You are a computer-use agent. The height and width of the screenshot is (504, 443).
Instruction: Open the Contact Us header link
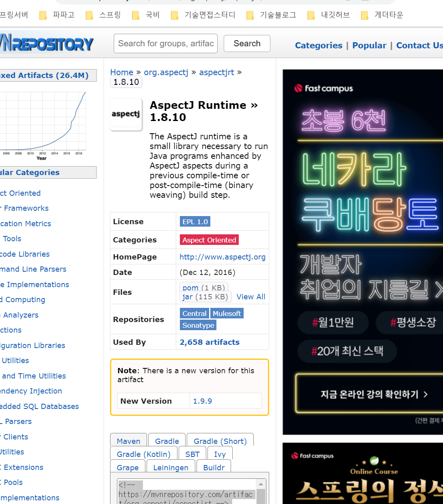(419, 45)
